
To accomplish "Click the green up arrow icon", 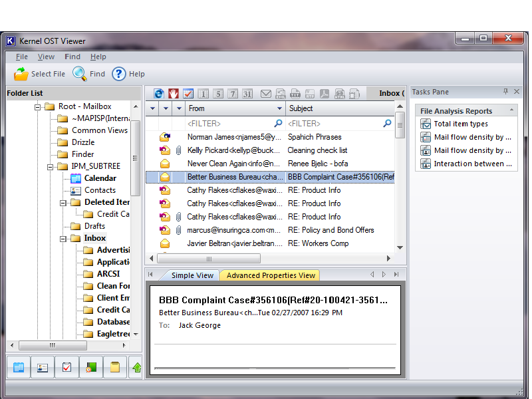I will pyautogui.click(x=136, y=367).
